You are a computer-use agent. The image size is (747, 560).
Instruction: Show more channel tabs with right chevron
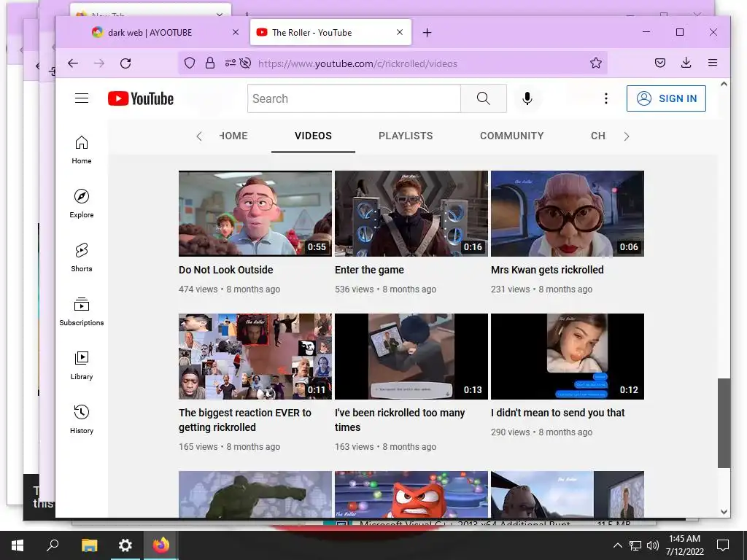(627, 136)
